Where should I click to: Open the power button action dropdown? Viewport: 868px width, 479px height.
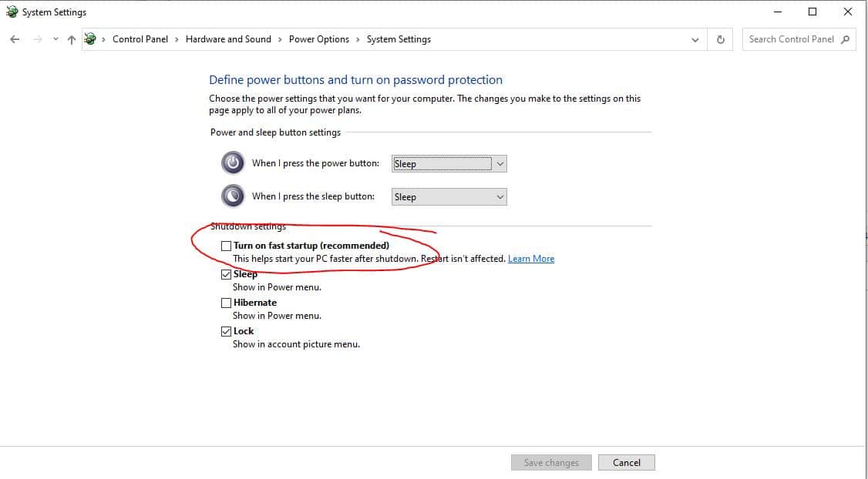(449, 163)
